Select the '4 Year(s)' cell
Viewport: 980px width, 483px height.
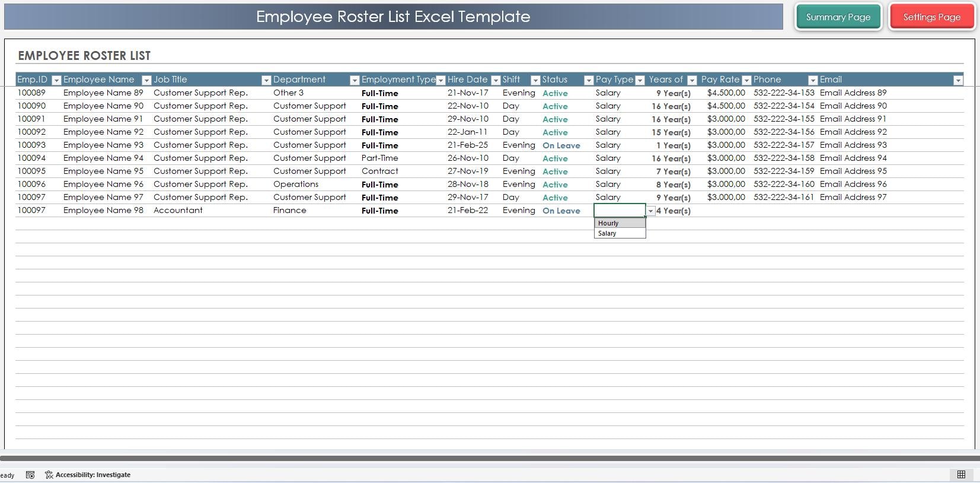[x=673, y=211]
